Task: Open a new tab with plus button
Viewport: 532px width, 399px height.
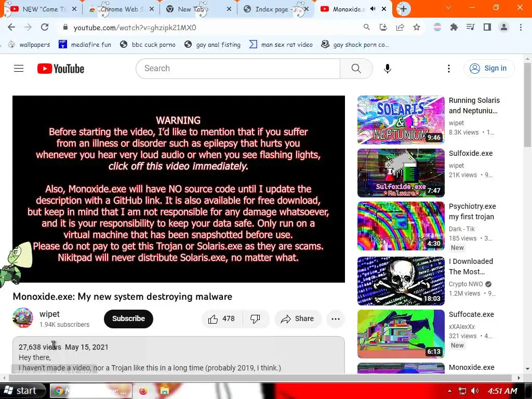Action: tap(403, 9)
